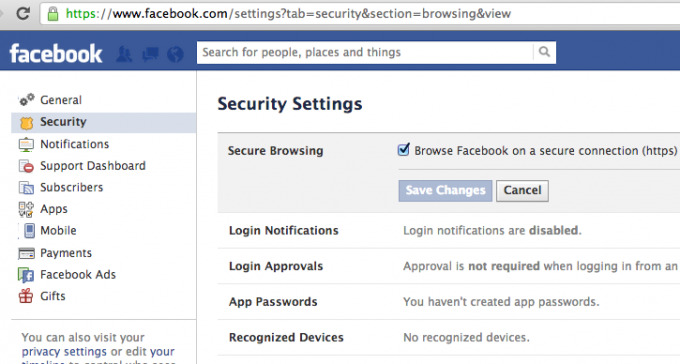Reload the page with browser refresh icon
Image resolution: width=680 pixels, height=364 pixels.
pos(23,14)
